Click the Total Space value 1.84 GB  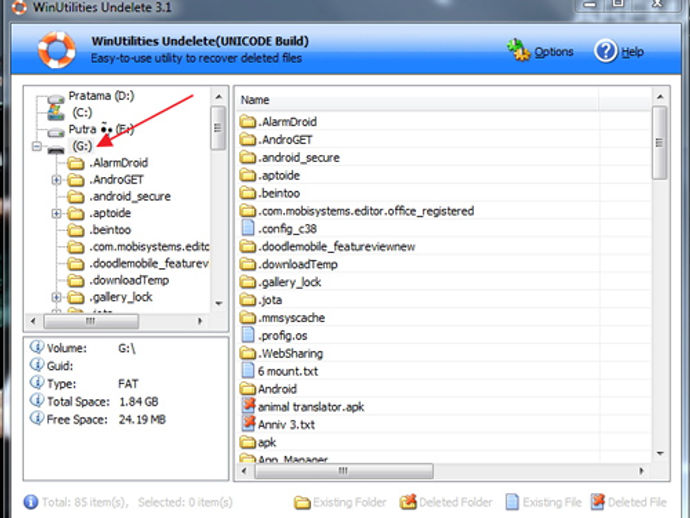click(x=139, y=401)
